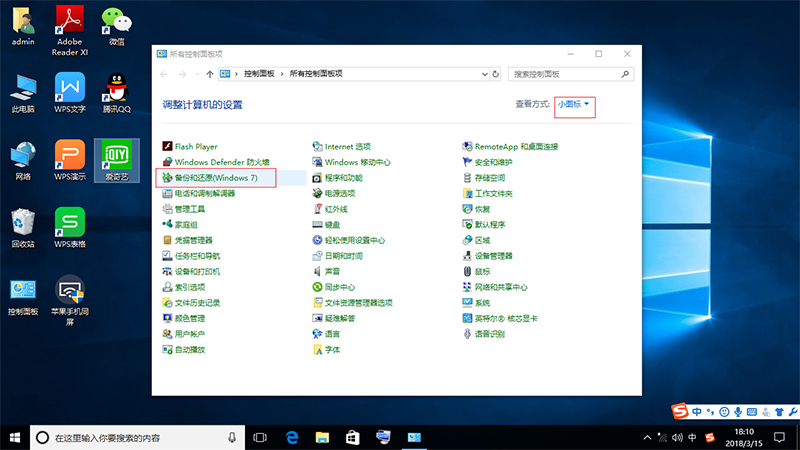
Task: Open 声音 settings item
Action: coord(326,271)
